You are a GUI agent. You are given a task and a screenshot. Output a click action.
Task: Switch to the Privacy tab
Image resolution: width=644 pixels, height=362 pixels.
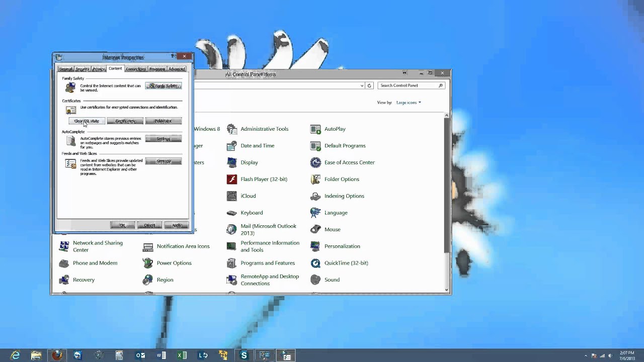[99, 69]
